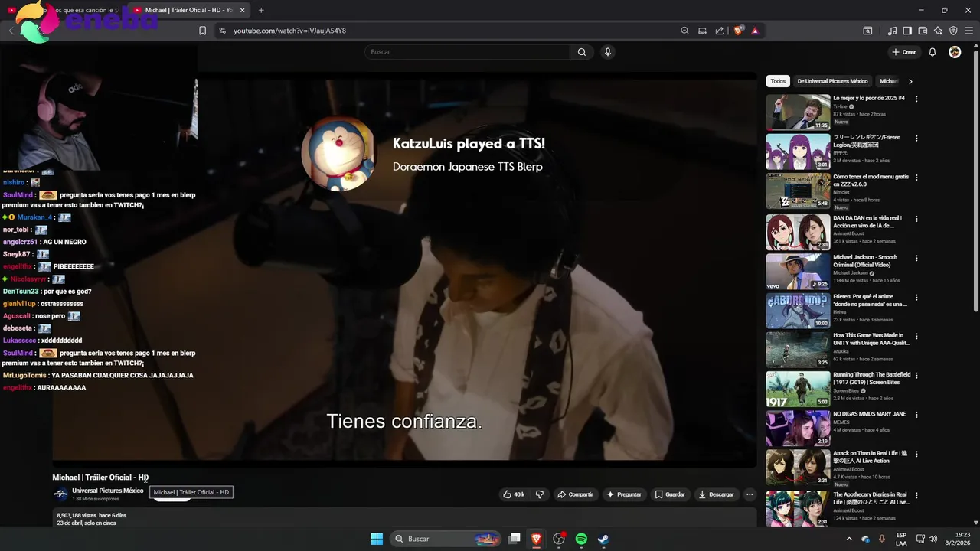Click the Universal Pictures México channel avatar
This screenshot has height=551, width=980.
click(x=60, y=494)
